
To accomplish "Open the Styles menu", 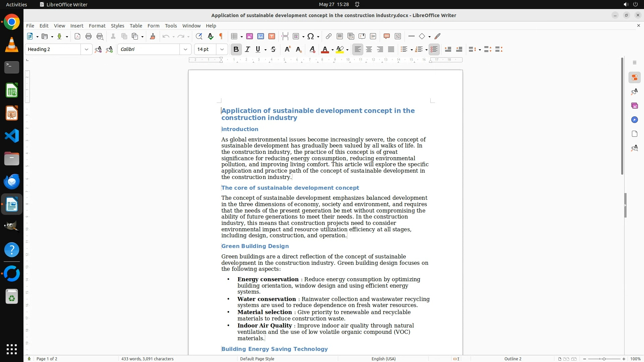I will click(117, 25).
